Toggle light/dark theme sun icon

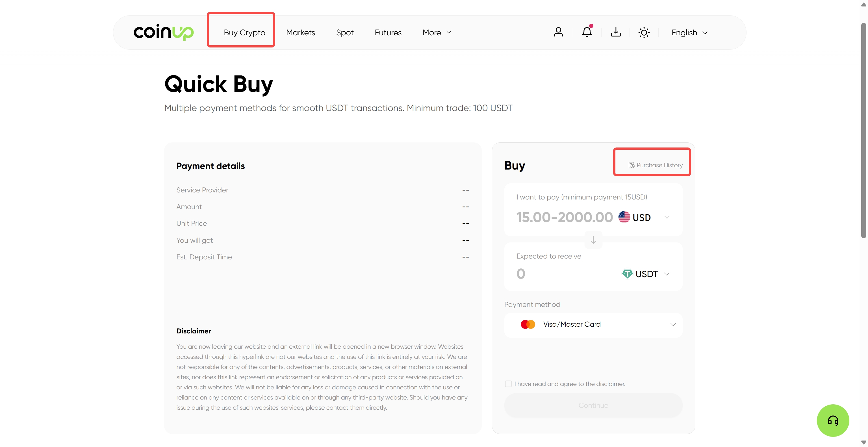click(644, 33)
